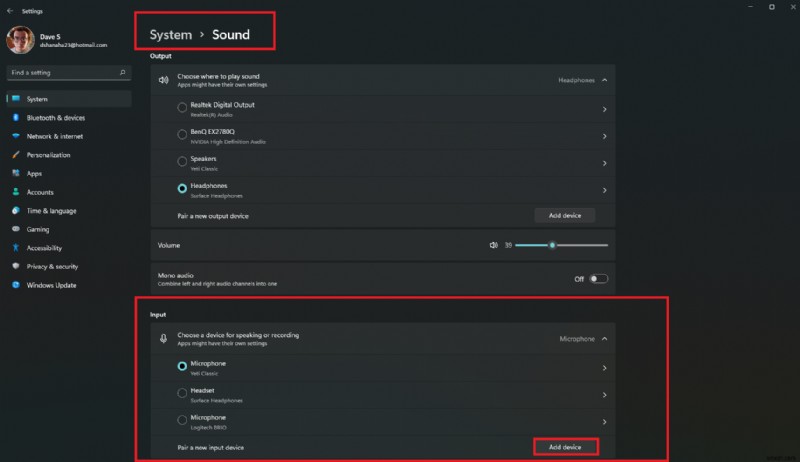This screenshot has height=462, width=800.
Task: Click the volume value 39
Action: point(508,245)
